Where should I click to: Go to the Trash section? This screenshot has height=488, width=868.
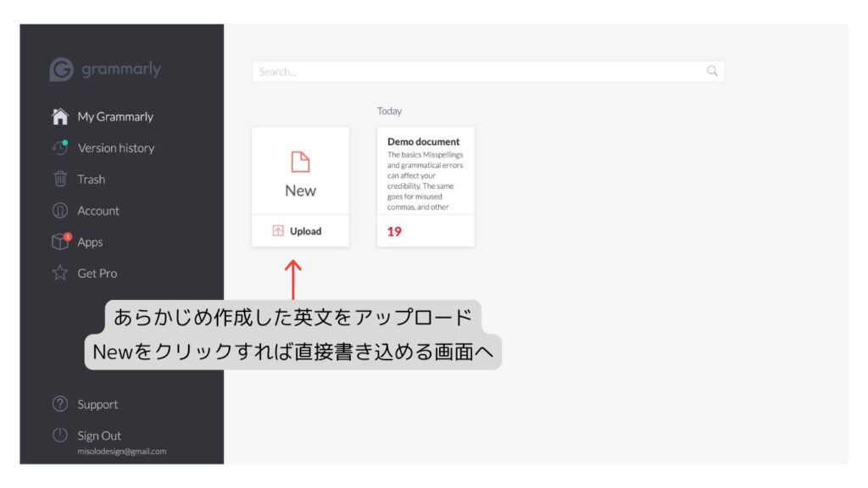pos(92,180)
